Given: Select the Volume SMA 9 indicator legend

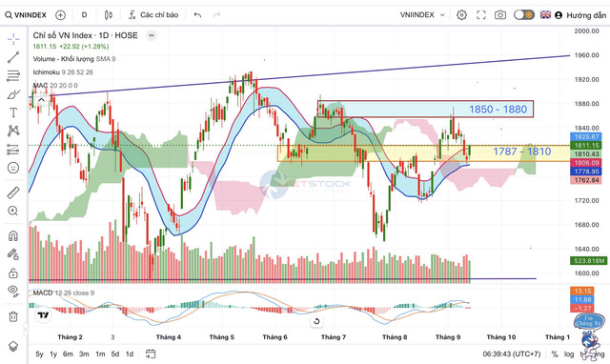Looking at the screenshot, I should tap(74, 59).
